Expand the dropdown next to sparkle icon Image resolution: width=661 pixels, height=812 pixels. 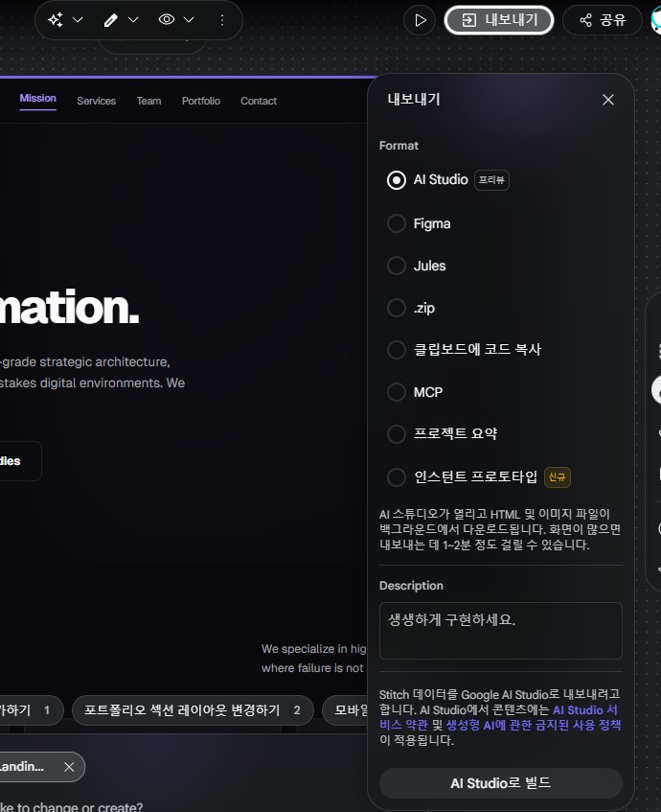pos(78,20)
